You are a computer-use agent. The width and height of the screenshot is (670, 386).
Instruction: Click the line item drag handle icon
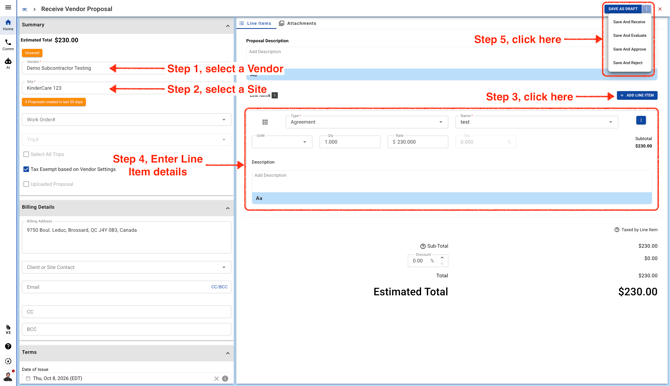[265, 122]
